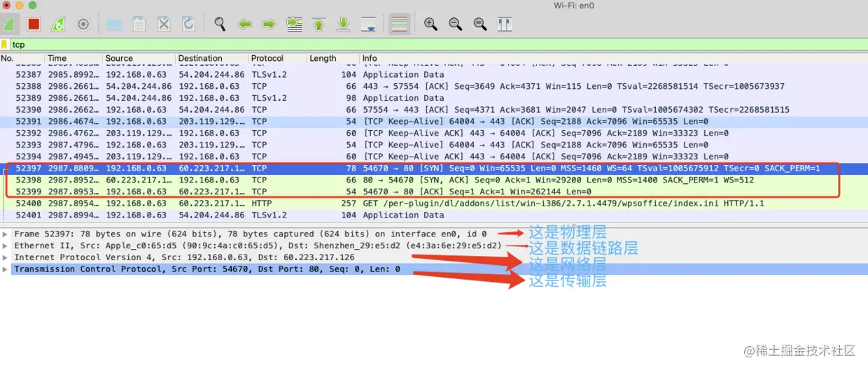The image size is (868, 370).
Task: Sort by the Length column header
Action: 332,59
